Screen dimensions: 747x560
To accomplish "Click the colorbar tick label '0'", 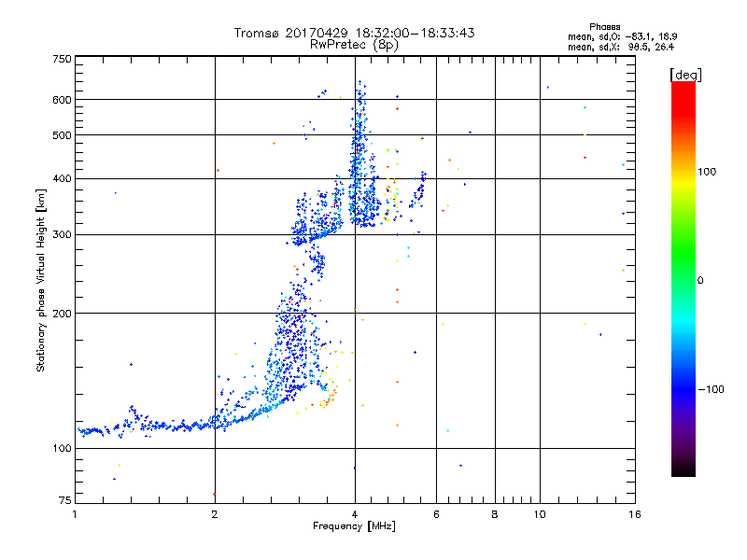I will pos(700,280).
